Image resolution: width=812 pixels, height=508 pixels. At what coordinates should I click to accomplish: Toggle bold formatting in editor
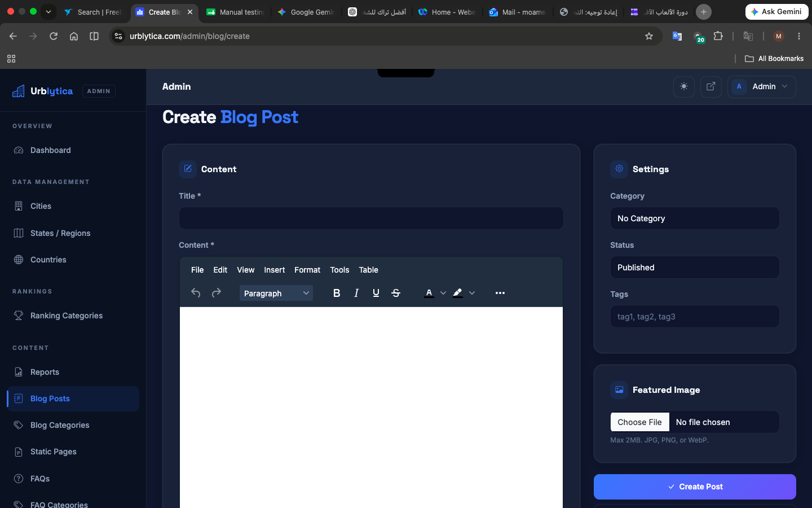coord(337,293)
